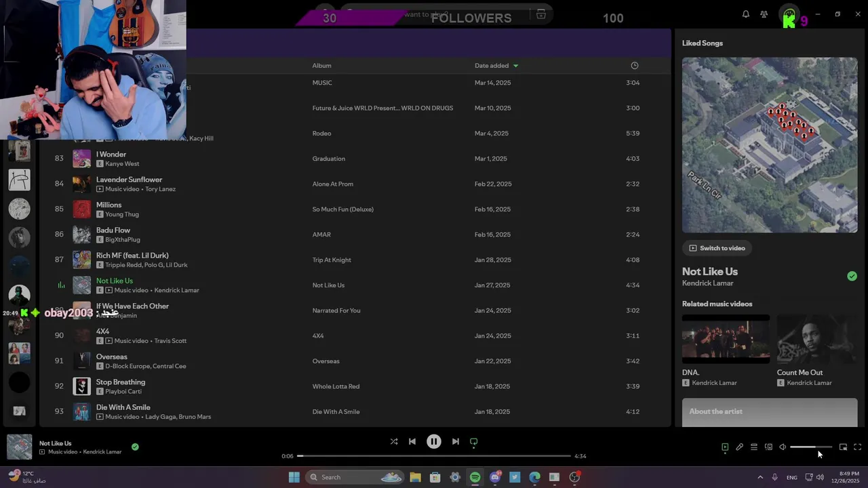Open the Graduation album link
This screenshot has width=868, height=488.
point(329,159)
